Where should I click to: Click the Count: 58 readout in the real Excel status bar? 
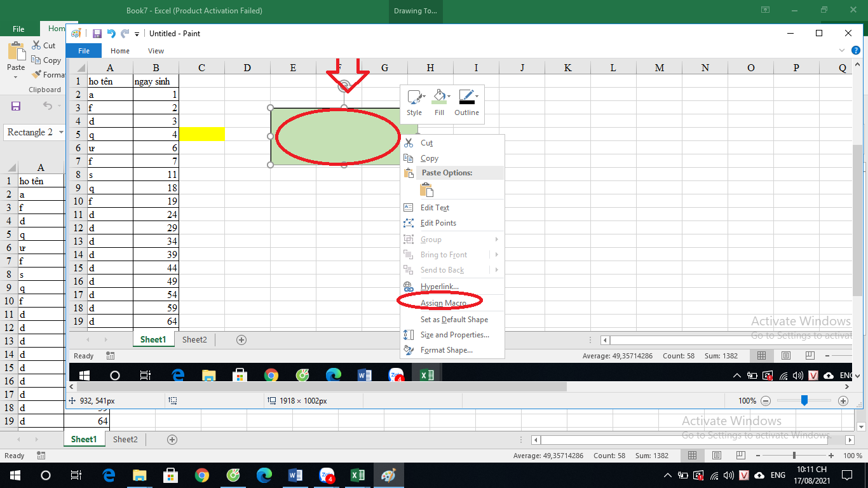click(x=609, y=456)
